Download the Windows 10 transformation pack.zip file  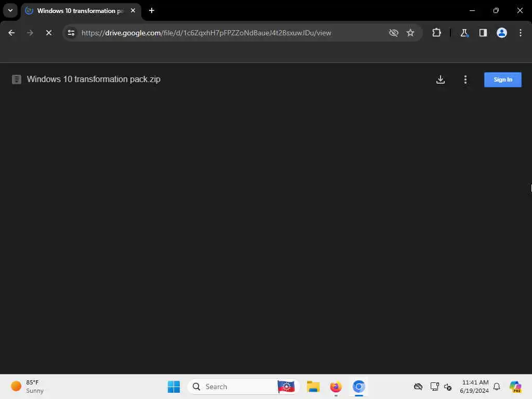(441, 79)
